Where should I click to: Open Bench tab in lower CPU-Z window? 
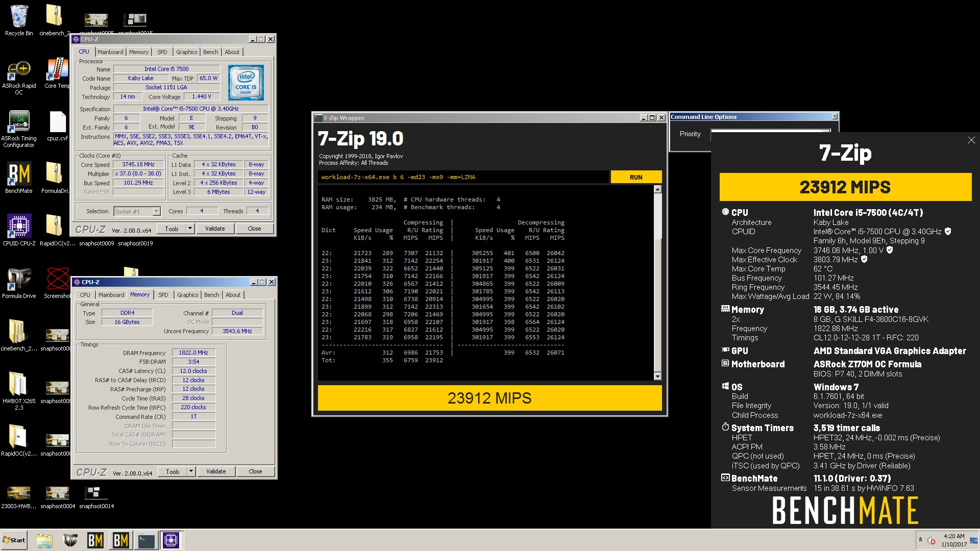point(212,295)
